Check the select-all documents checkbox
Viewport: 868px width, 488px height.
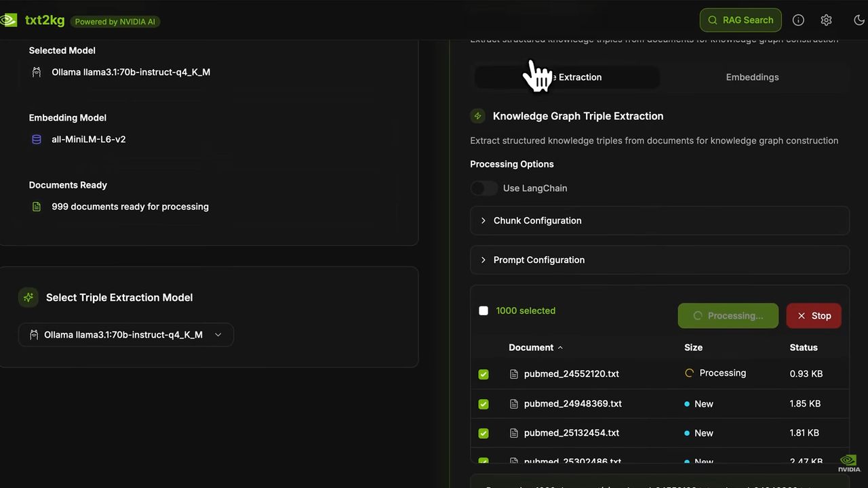(x=484, y=311)
